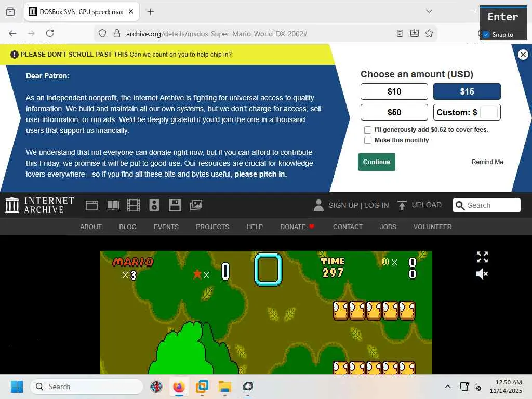
Task: Open the BLOG menu item
Action: click(128, 227)
